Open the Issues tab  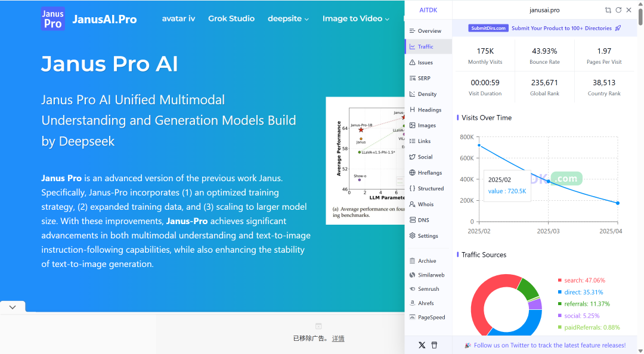coord(428,63)
